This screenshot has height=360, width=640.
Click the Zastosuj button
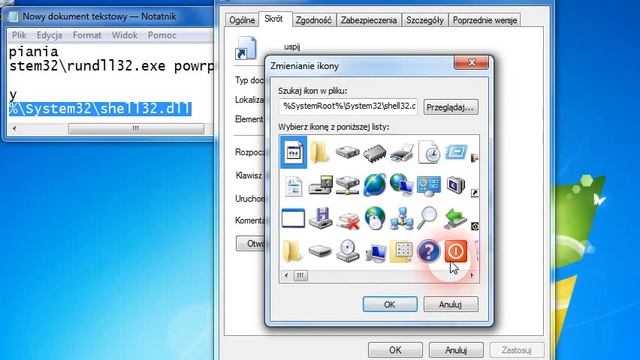coord(517,350)
